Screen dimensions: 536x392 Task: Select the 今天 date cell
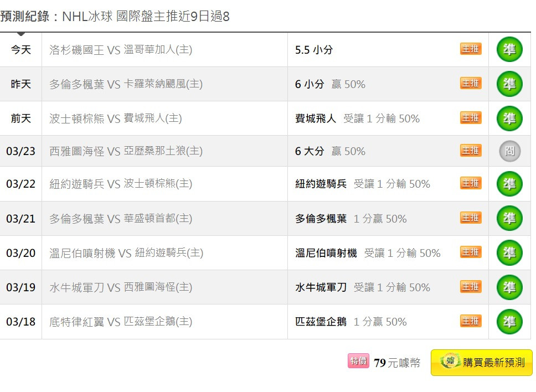point(21,50)
